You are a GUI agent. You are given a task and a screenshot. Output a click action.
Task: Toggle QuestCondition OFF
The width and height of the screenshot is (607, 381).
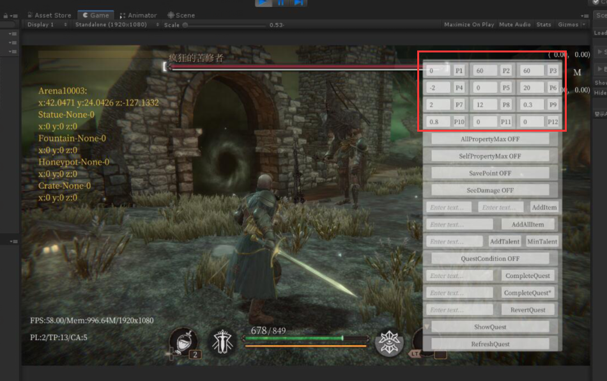pyautogui.click(x=490, y=258)
